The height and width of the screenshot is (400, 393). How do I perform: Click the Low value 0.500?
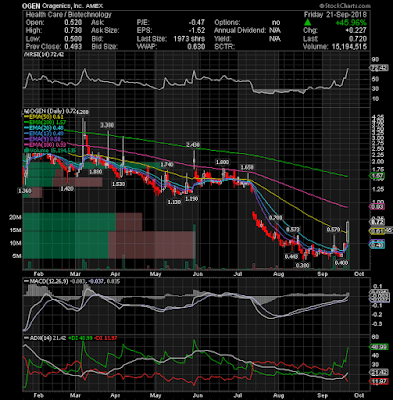(x=73, y=39)
